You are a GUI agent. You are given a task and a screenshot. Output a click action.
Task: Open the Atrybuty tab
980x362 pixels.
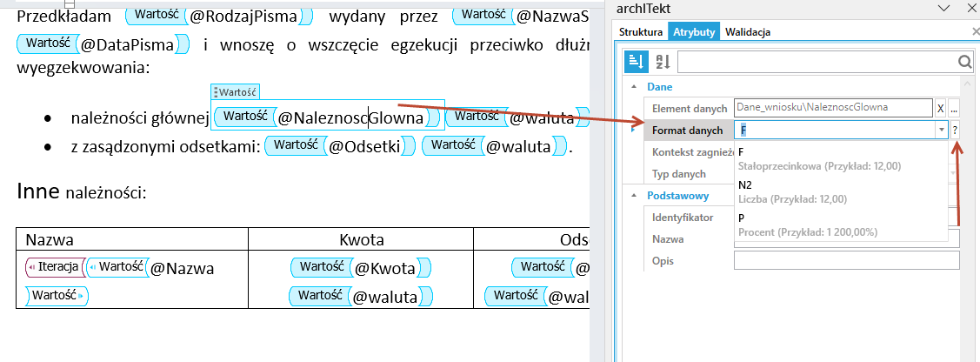(694, 31)
